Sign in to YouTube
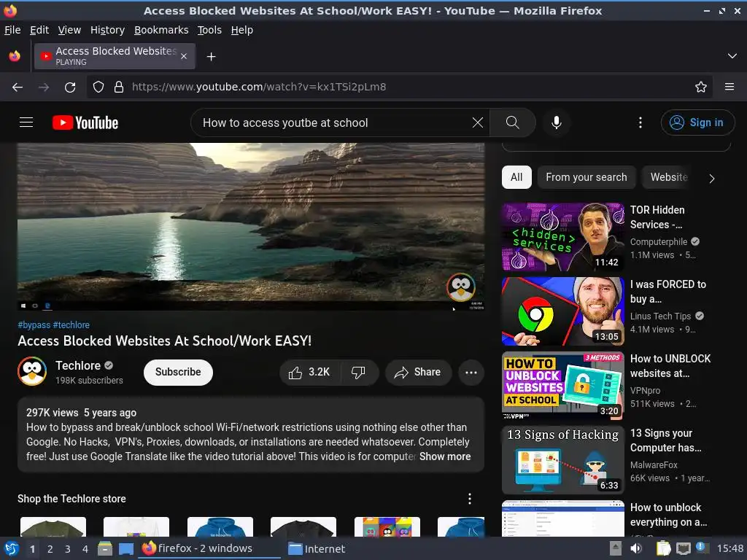The width and height of the screenshot is (747, 560). (x=697, y=122)
